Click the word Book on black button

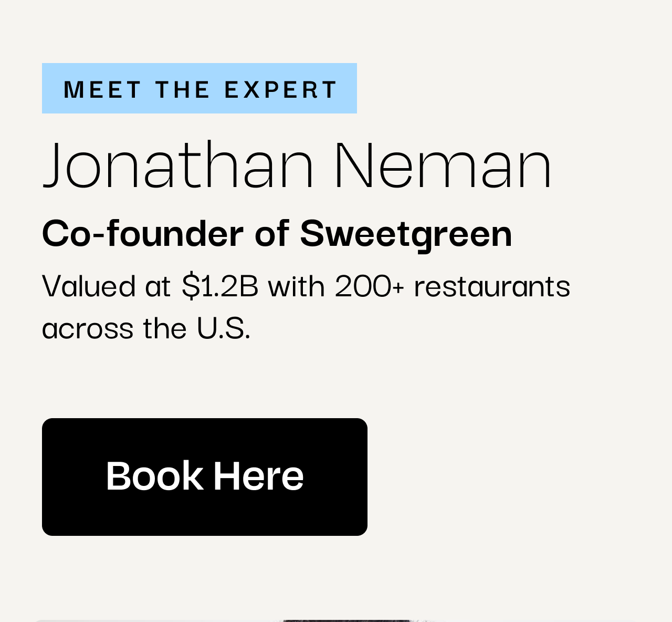(154, 476)
